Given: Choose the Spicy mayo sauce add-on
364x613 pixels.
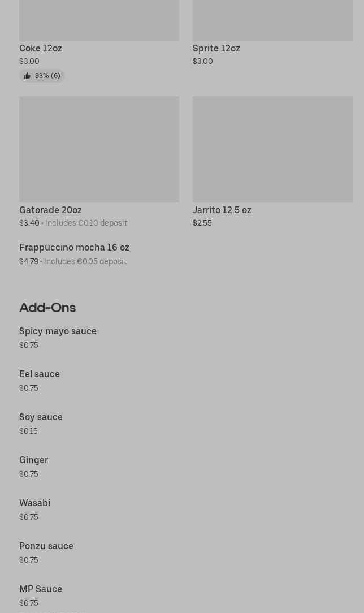Looking at the screenshot, I should 58,331.
